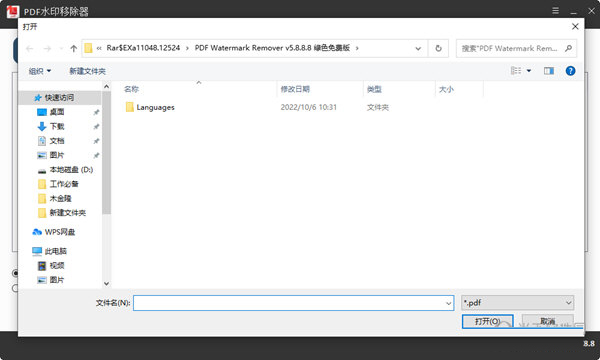The image size is (600, 360).
Task: Sort by 修改日期 column header
Action: point(295,89)
